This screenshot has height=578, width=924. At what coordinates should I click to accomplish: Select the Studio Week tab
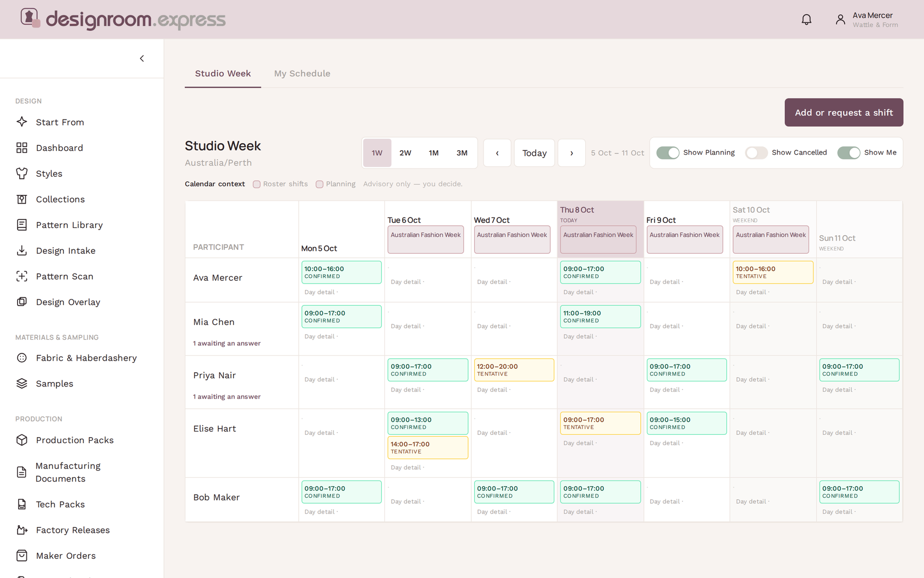click(223, 73)
